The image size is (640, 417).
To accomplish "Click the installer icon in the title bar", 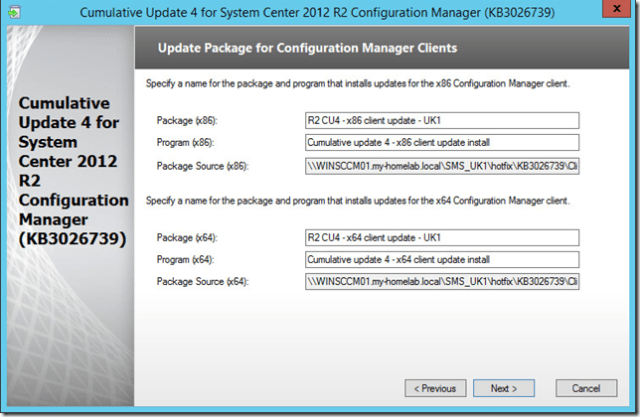I will pyautogui.click(x=14, y=12).
